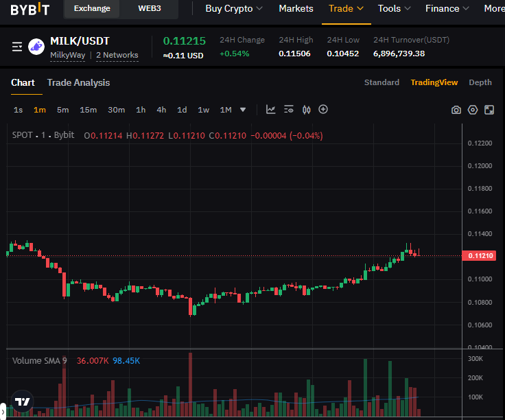Viewport: 505px width, 420px height.
Task: Open chart settings hexagon icon
Action: [473, 110]
